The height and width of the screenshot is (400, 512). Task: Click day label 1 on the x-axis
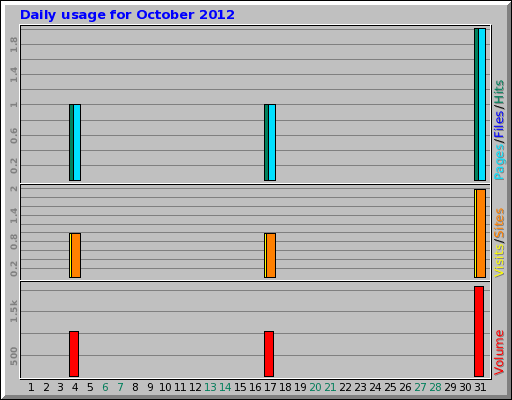click(x=31, y=387)
